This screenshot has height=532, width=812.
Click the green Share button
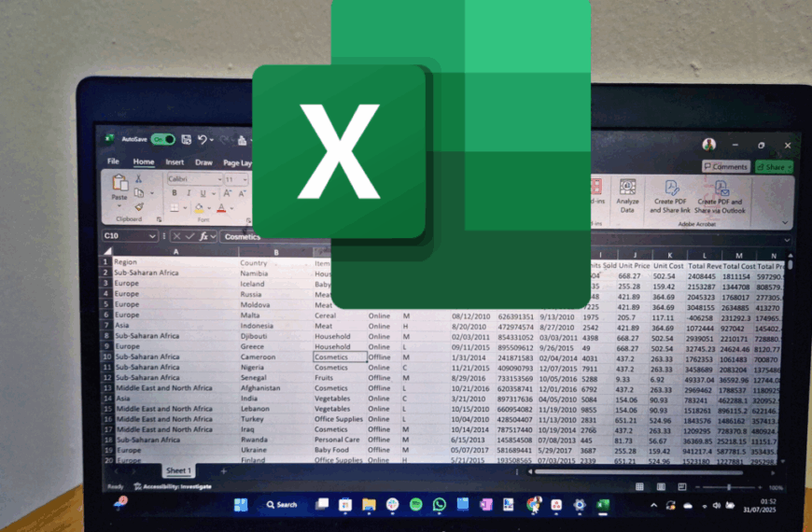pyautogui.click(x=774, y=167)
